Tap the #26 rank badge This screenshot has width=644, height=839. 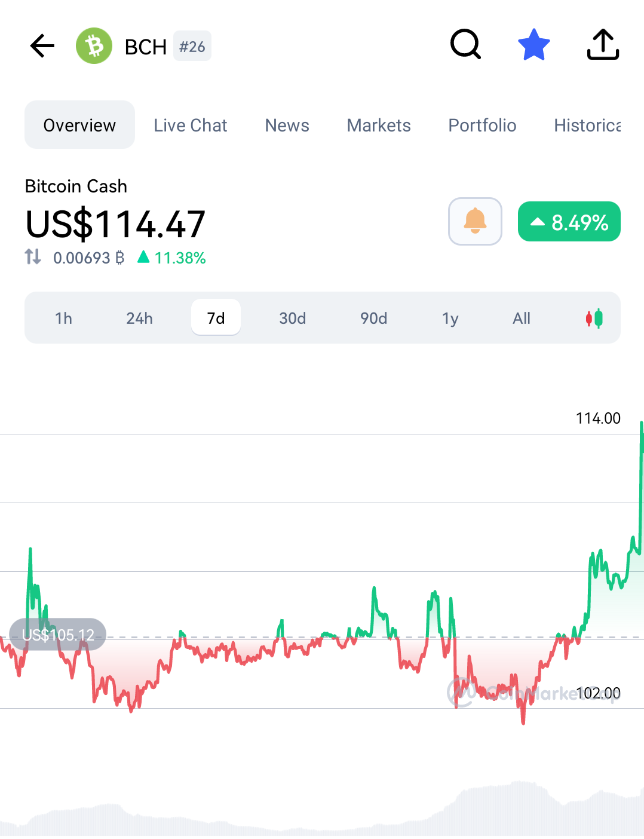pos(192,46)
